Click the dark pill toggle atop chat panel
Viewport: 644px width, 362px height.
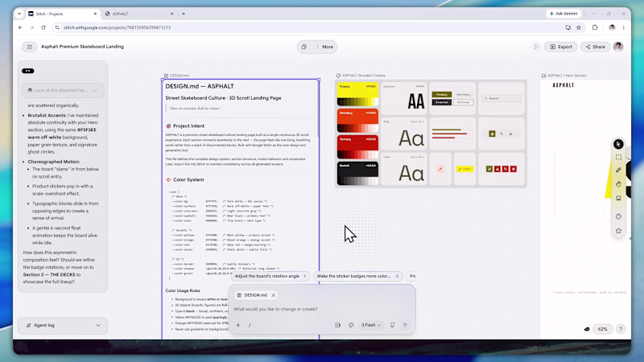28,71
